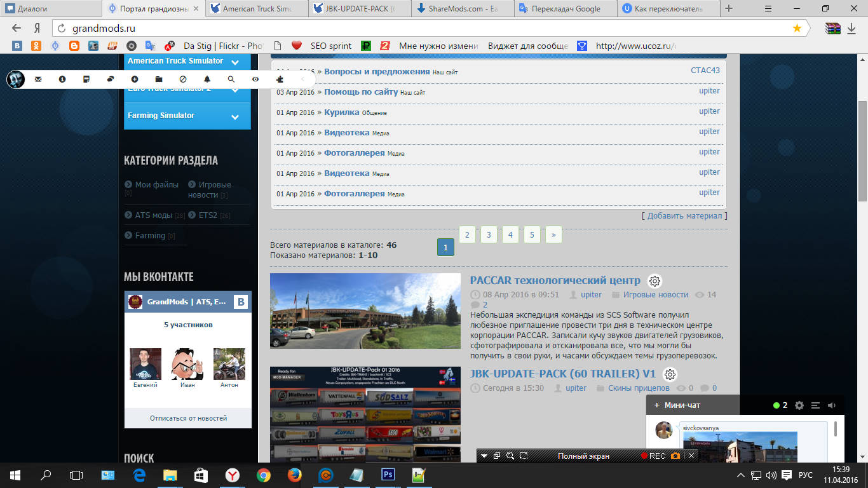Viewport: 868px width, 488px height.
Task: Toggle the yellow bookmark star in address bar
Action: click(797, 29)
